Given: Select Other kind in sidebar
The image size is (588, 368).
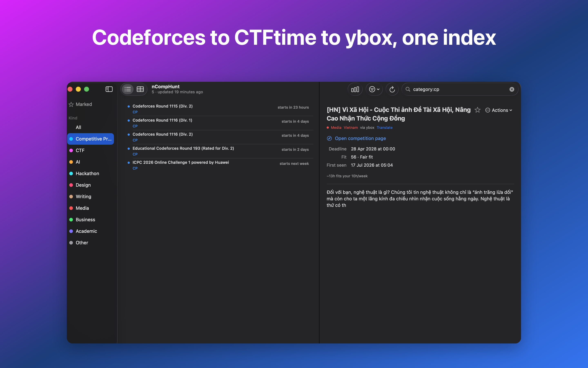Looking at the screenshot, I should pyautogui.click(x=90, y=243).
